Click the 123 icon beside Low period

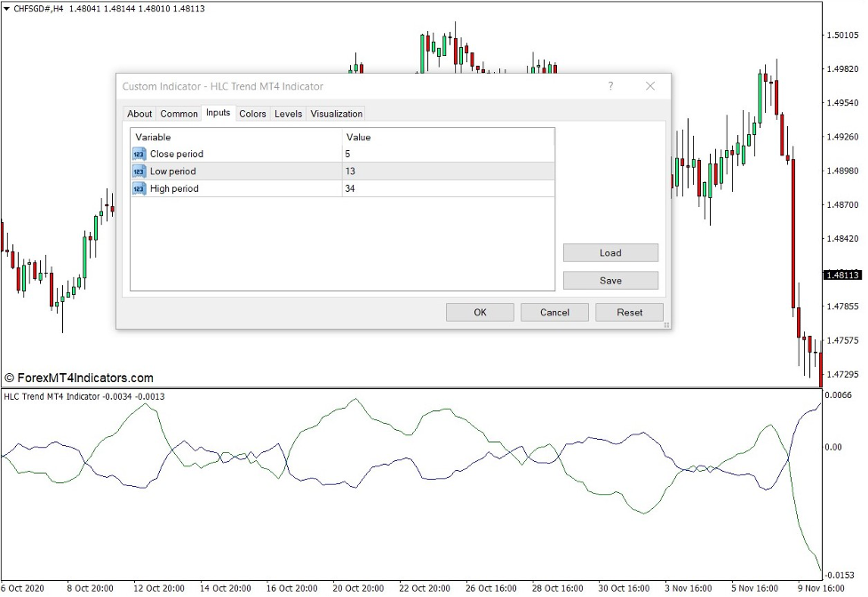point(138,171)
